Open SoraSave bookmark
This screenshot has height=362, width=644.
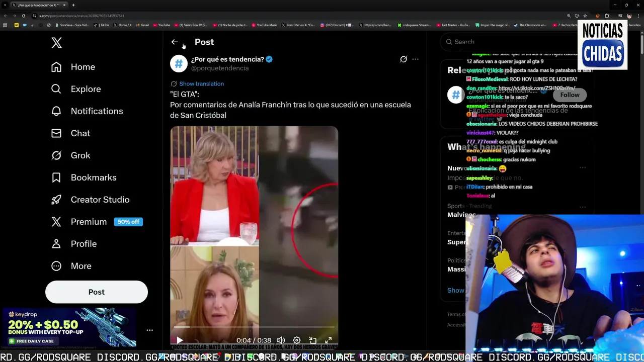(72, 25)
